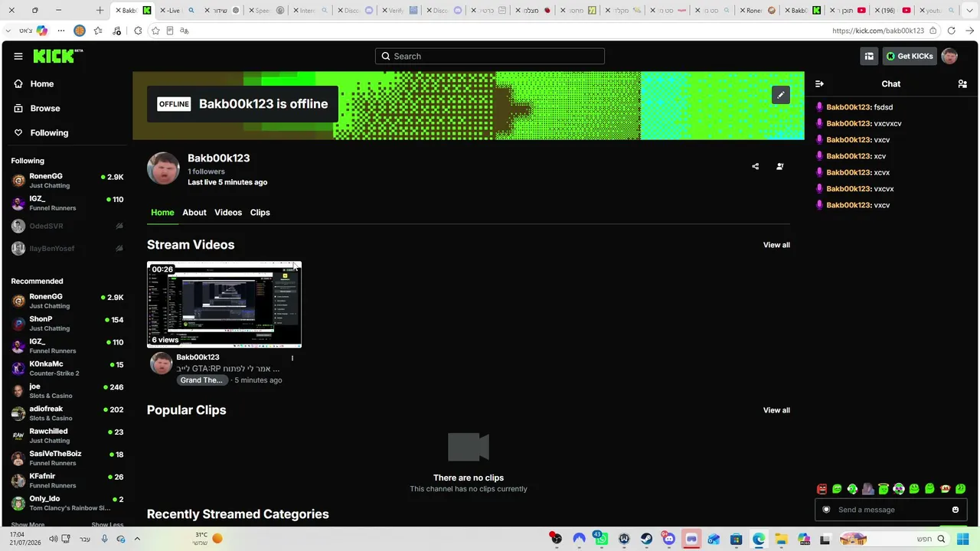Open the browser Copilot icon

(41, 31)
